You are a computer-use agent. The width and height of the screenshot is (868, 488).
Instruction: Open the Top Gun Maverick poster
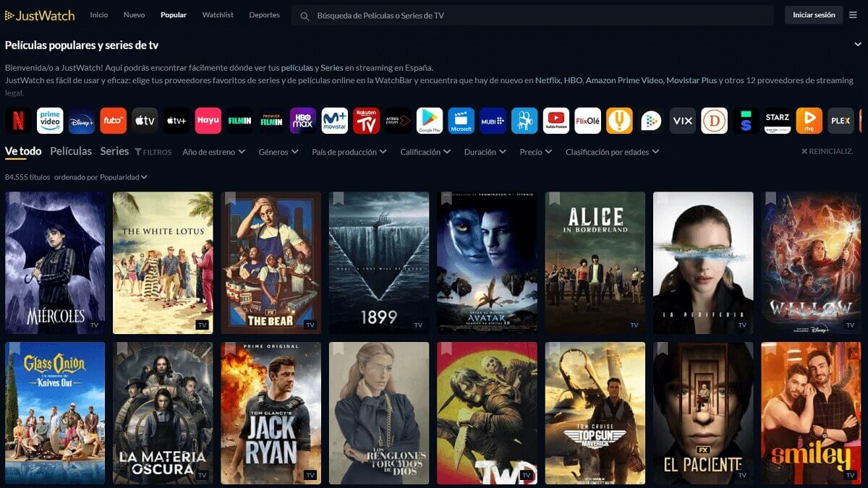coord(595,413)
